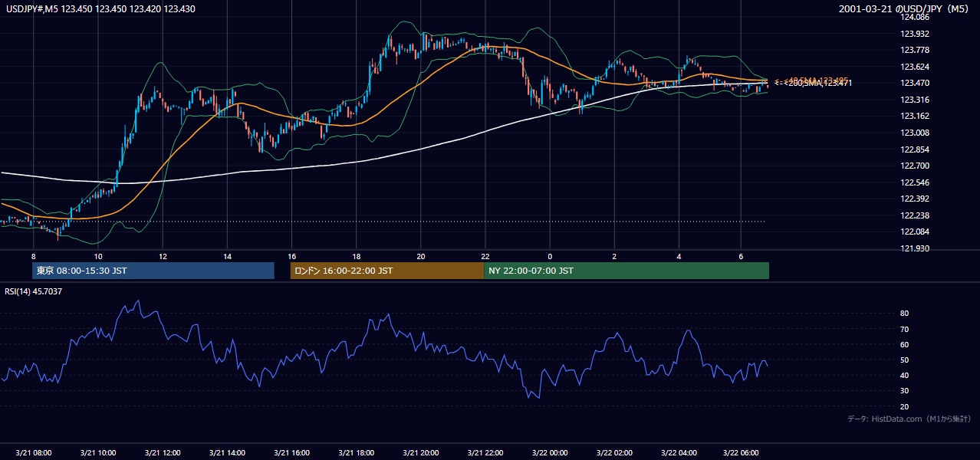Click price axis label 123.008
The width and height of the screenshot is (980, 460).
coord(913,133)
